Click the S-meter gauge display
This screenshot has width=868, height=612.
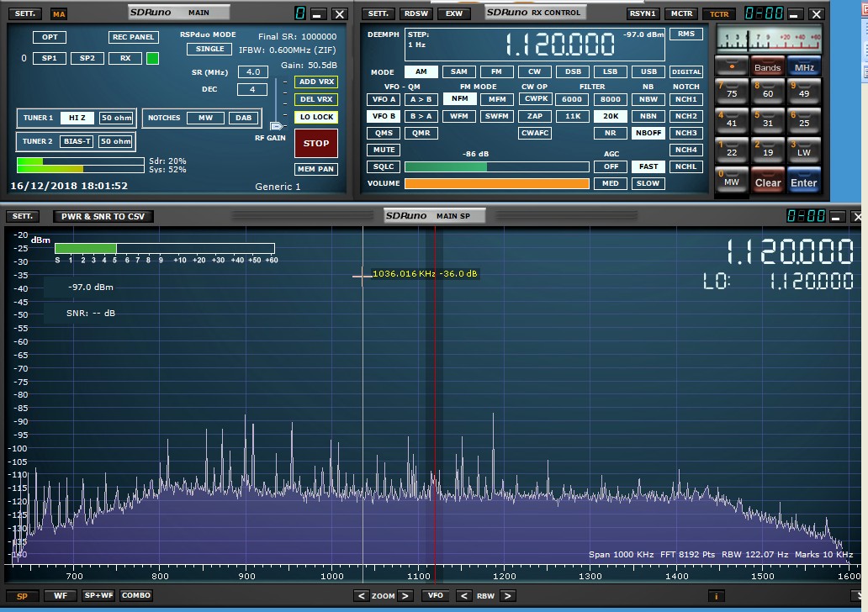769,39
